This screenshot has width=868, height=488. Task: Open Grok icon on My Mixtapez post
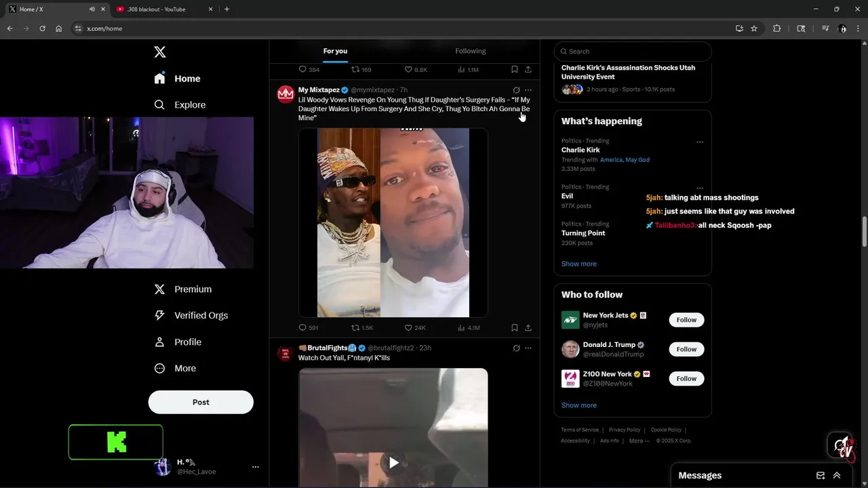[x=516, y=90]
